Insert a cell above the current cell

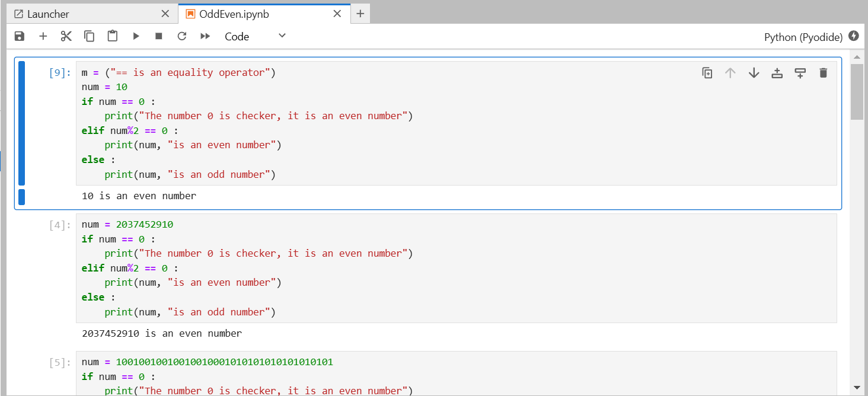777,73
